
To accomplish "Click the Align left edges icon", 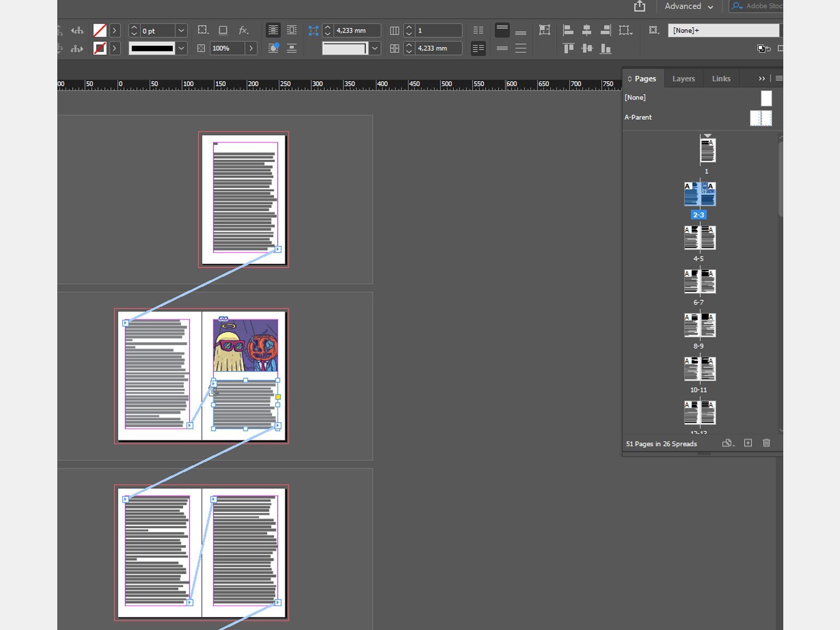I will [568, 30].
